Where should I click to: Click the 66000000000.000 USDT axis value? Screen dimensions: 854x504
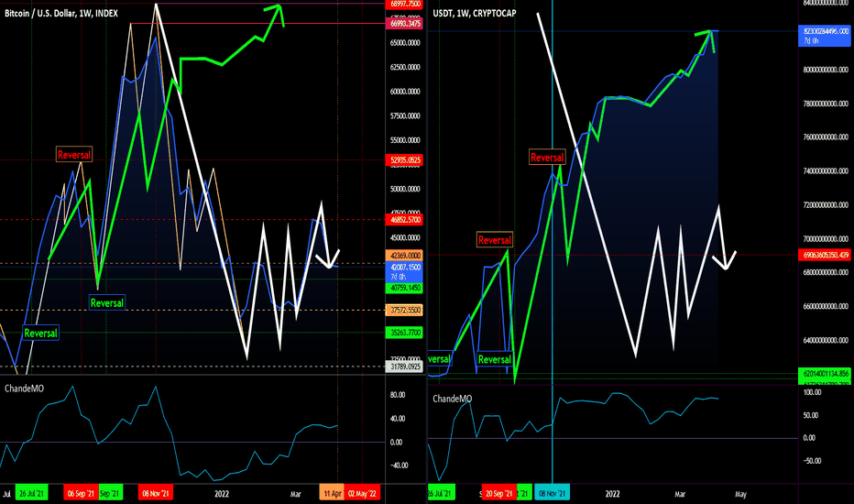(827, 306)
